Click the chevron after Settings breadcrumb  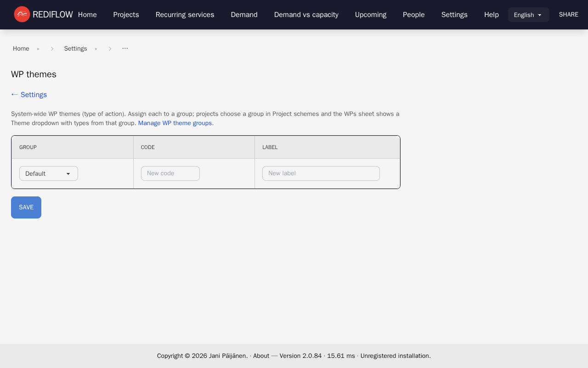[x=110, y=48]
